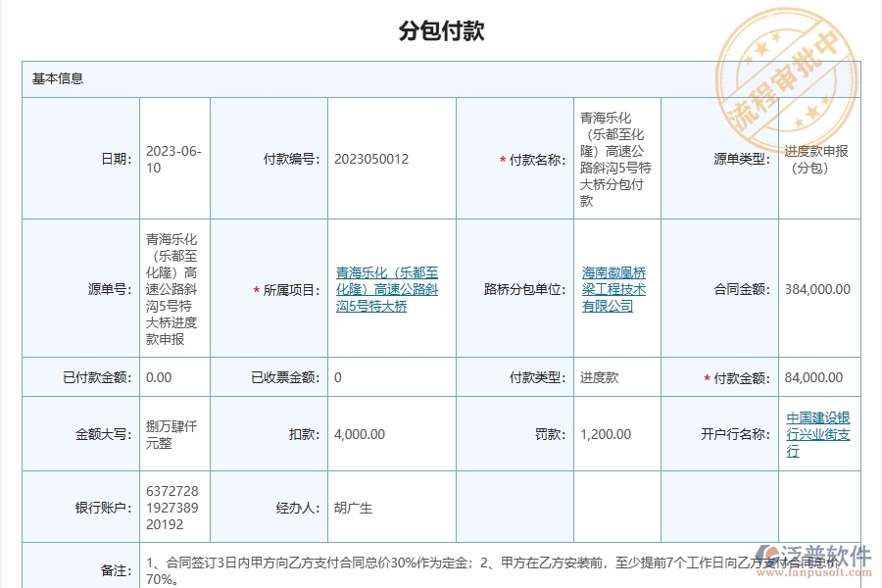882x588 pixels.
Task: Click the 经办人 胡广生 cell
Action: point(350,508)
